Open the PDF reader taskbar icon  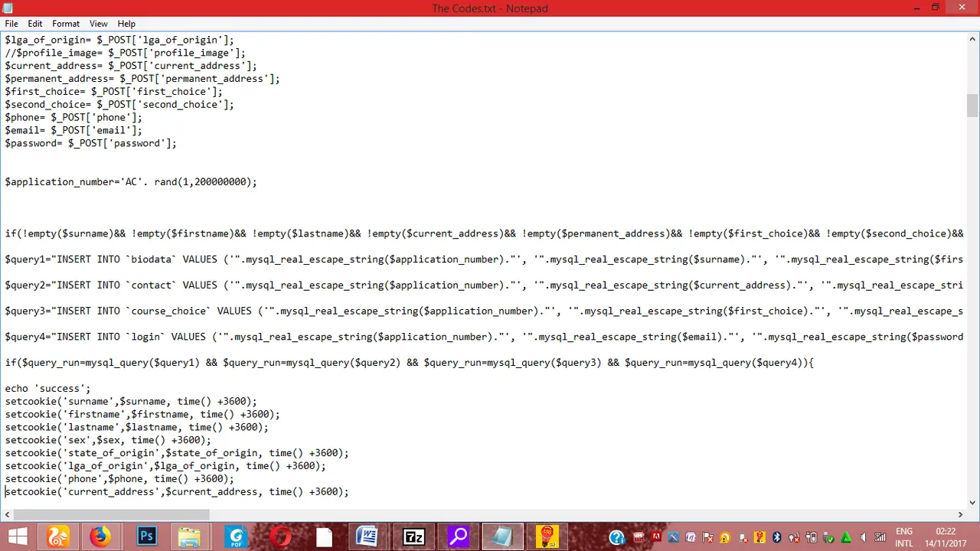click(234, 536)
